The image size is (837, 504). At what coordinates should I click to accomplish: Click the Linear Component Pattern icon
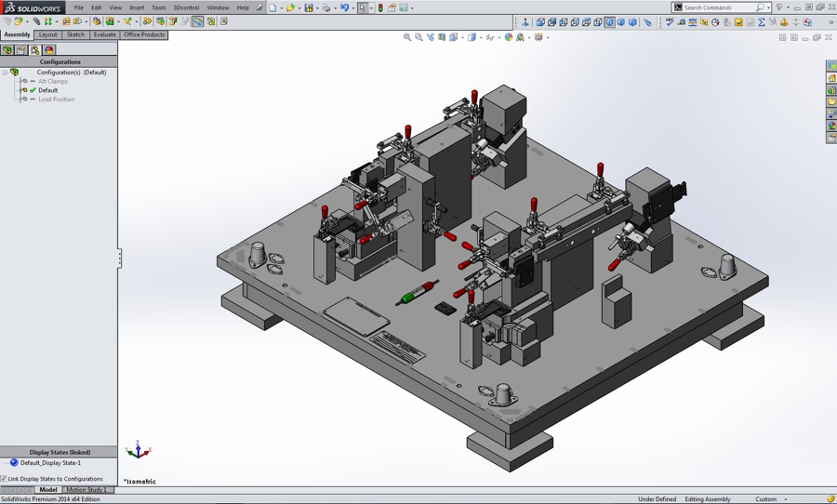(x=47, y=21)
